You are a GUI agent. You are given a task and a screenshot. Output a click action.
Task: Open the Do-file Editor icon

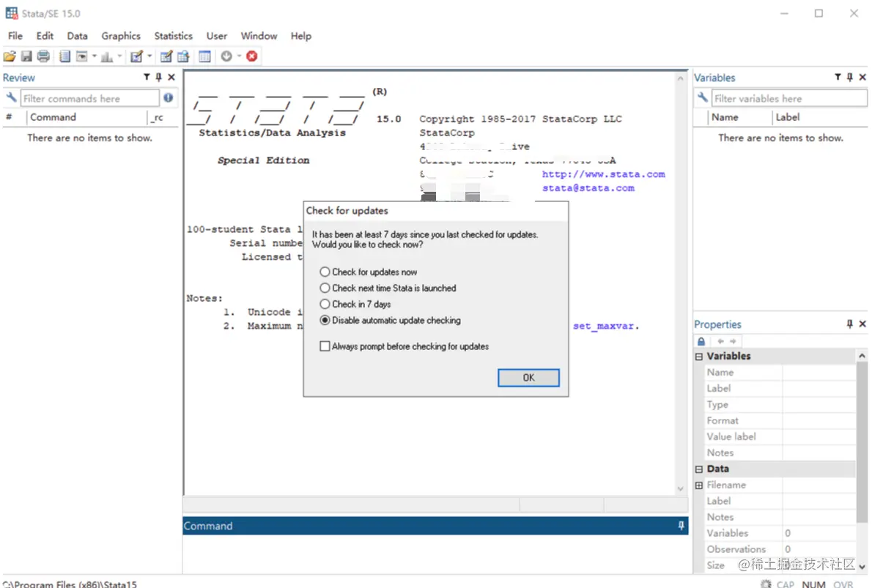(x=136, y=56)
